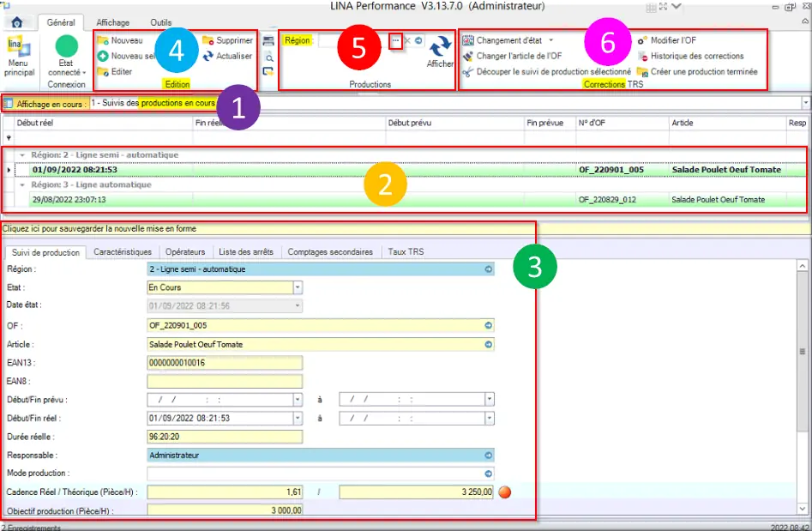Collapse the ribbon with the chevron
Image resolution: width=812 pixels, height=531 pixels.
pos(805,21)
